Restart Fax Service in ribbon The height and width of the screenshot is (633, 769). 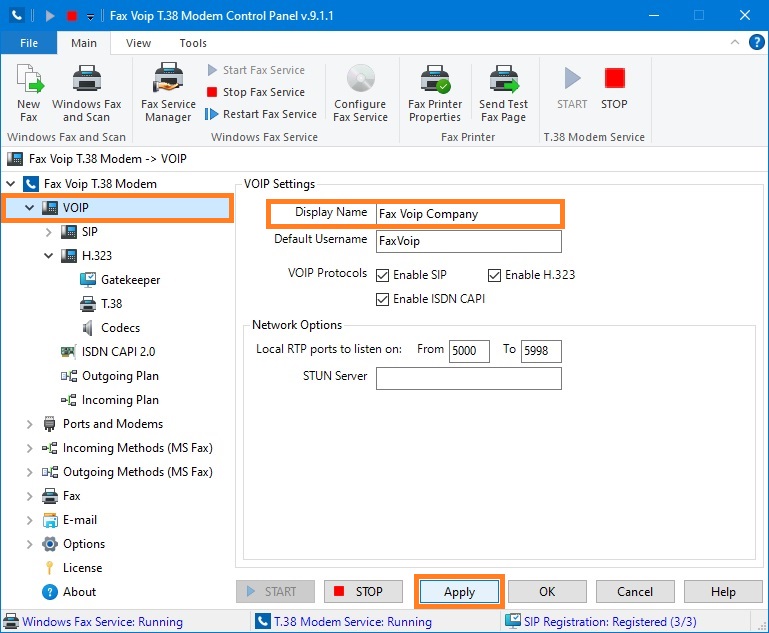[261, 114]
